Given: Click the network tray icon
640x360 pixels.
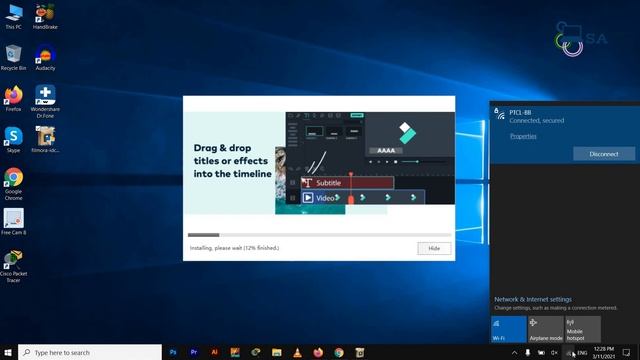Looking at the screenshot, I should click(x=569, y=353).
